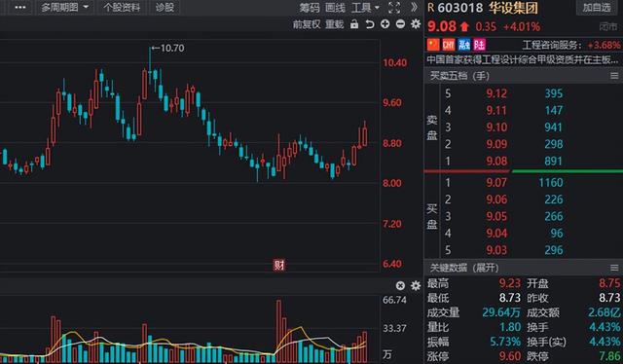Select buy level 5 price 9.03
The height and width of the screenshot is (364, 623).
(x=496, y=250)
